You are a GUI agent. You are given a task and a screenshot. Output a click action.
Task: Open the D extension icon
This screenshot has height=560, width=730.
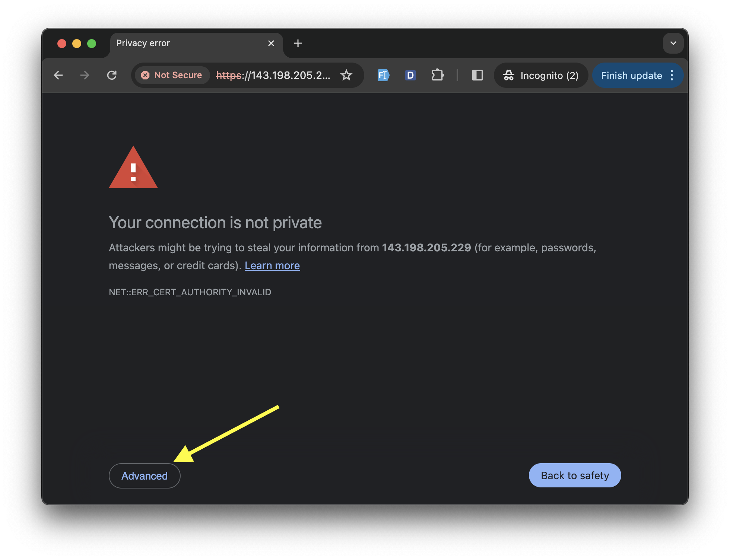[x=410, y=76]
